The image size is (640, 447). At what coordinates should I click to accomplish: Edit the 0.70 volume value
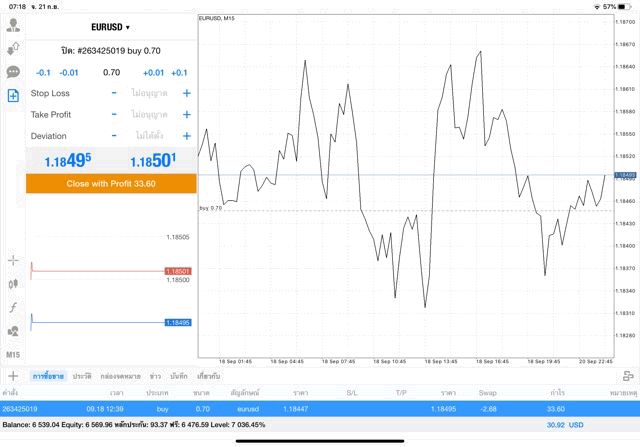click(x=111, y=73)
